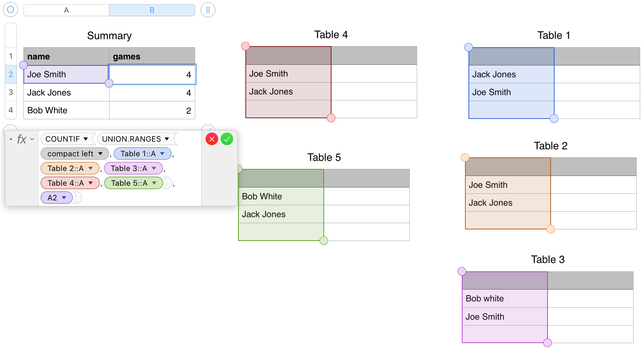The height and width of the screenshot is (356, 644).
Task: Click the blue resize handle on Table 1
Action: tap(554, 119)
